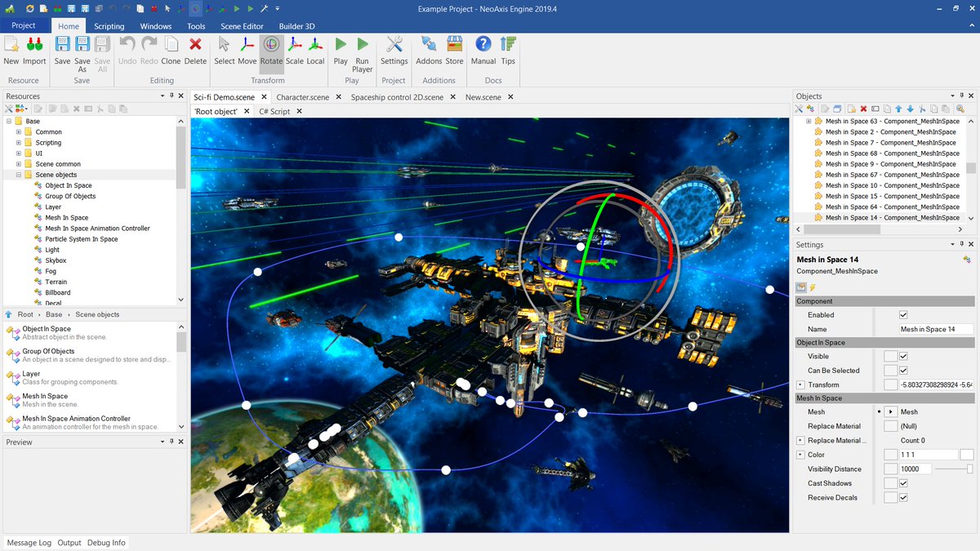Click the Color white swatch
Image resolution: width=980 pixels, height=551 pixels.
966,455
